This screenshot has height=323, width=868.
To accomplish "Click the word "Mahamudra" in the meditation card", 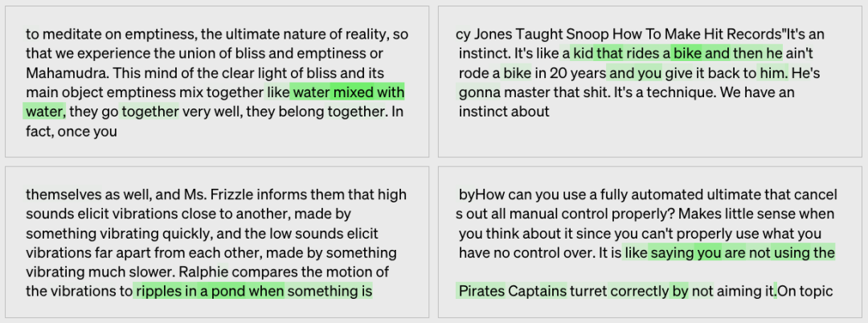I will pyautogui.click(x=64, y=72).
